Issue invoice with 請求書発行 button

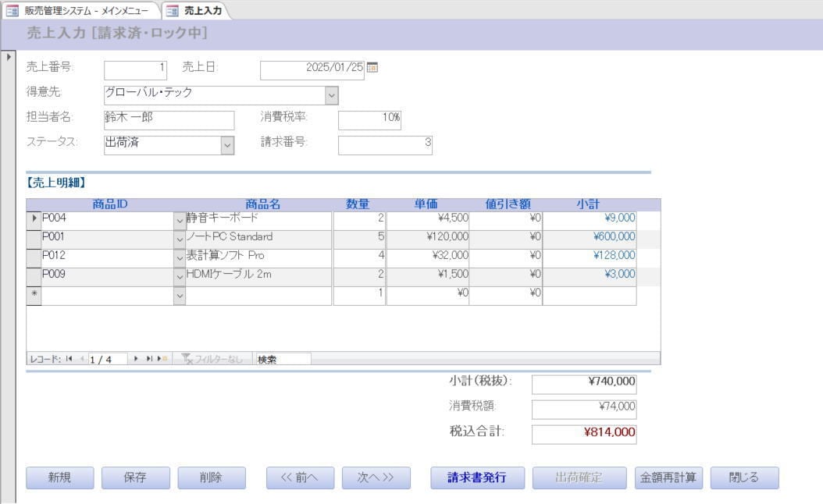[478, 477]
